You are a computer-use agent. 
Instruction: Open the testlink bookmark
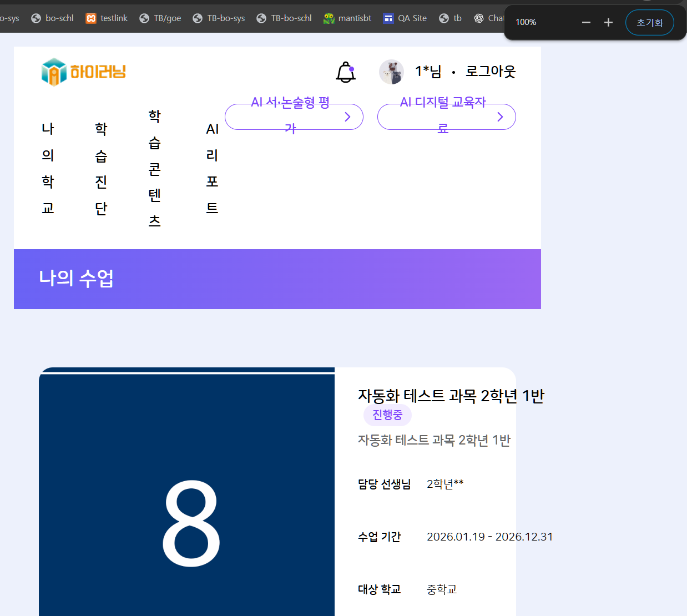[x=107, y=18]
